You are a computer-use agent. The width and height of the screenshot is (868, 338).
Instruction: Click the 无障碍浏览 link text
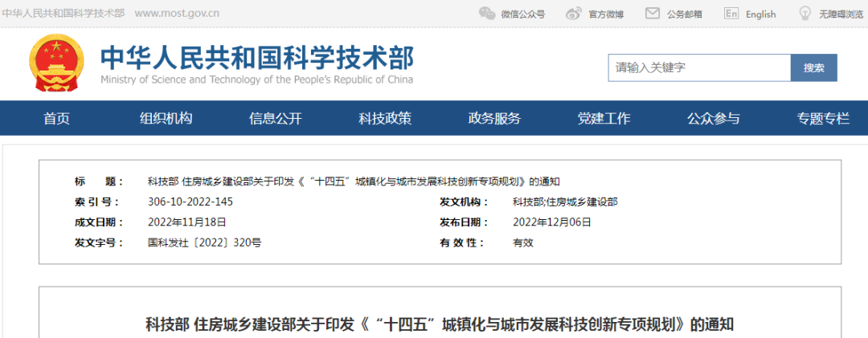point(841,14)
